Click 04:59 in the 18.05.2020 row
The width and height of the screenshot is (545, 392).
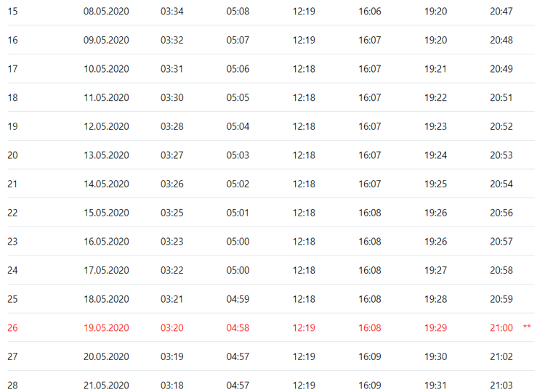click(238, 299)
